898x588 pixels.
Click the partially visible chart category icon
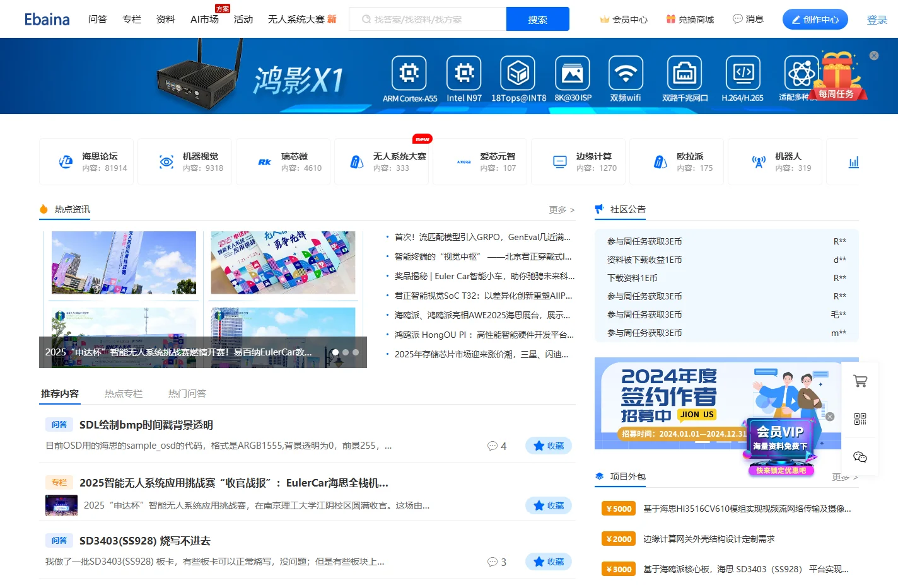(x=853, y=162)
